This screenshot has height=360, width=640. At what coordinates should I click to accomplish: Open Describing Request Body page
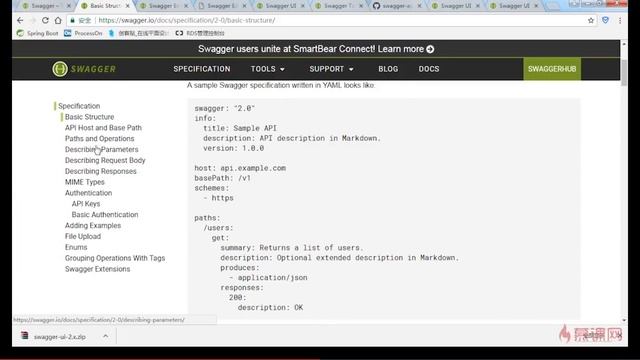point(105,160)
